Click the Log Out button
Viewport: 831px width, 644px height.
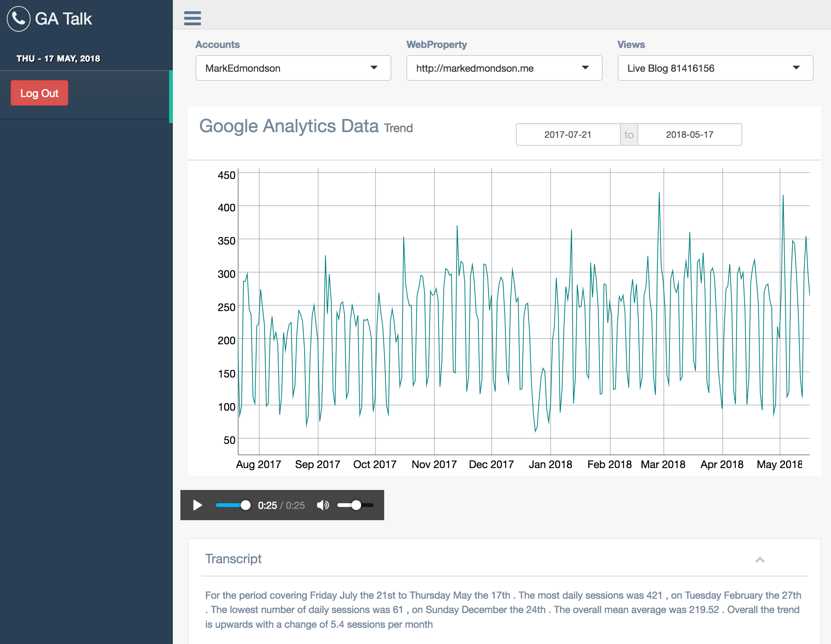[39, 93]
